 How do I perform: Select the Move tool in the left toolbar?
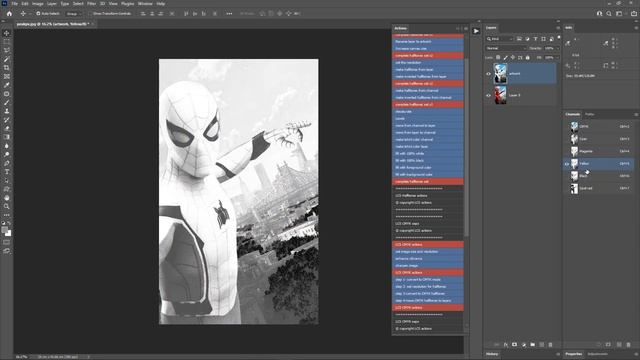point(7,33)
